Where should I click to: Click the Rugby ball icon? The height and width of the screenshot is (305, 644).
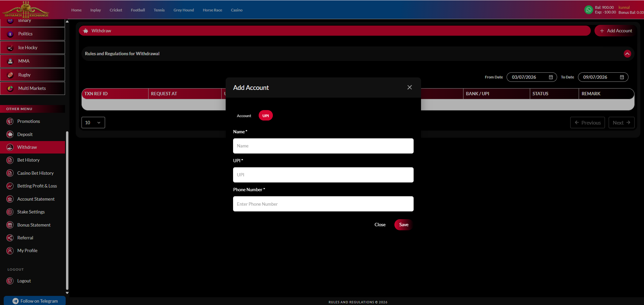click(10, 75)
